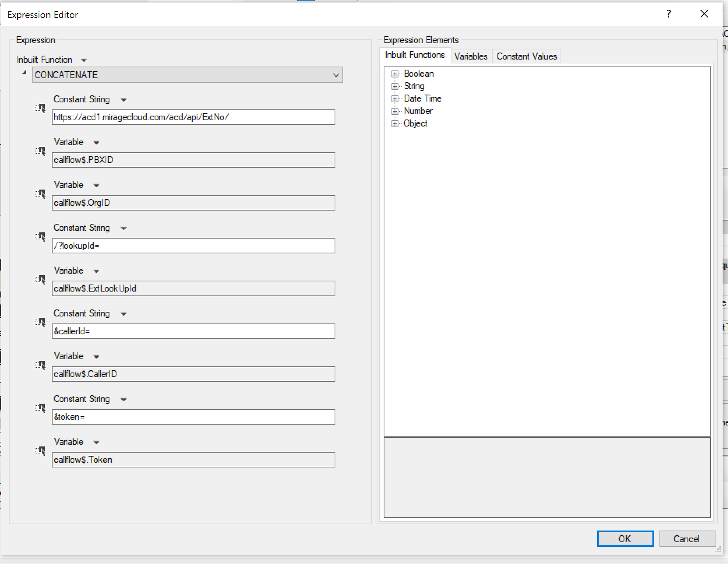Expand the Boolean functions node
The width and height of the screenshot is (728, 564).
point(395,74)
